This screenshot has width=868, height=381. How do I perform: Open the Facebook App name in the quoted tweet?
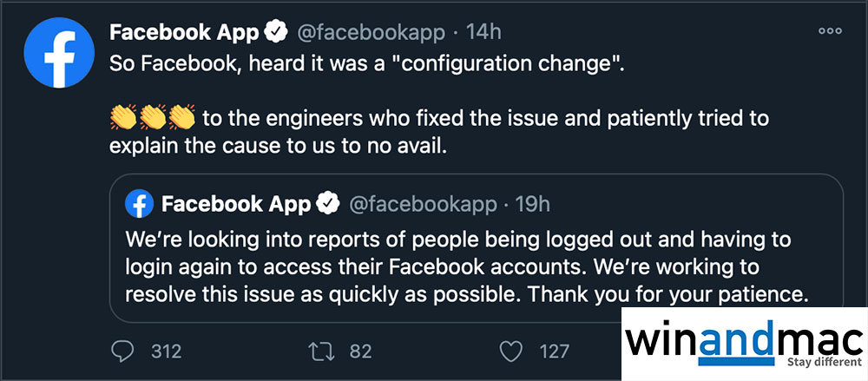235,205
